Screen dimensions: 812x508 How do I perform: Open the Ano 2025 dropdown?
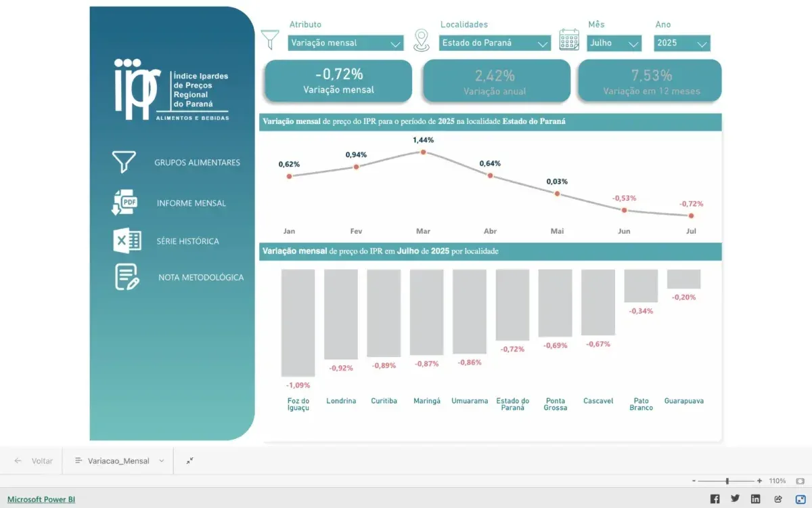click(682, 43)
